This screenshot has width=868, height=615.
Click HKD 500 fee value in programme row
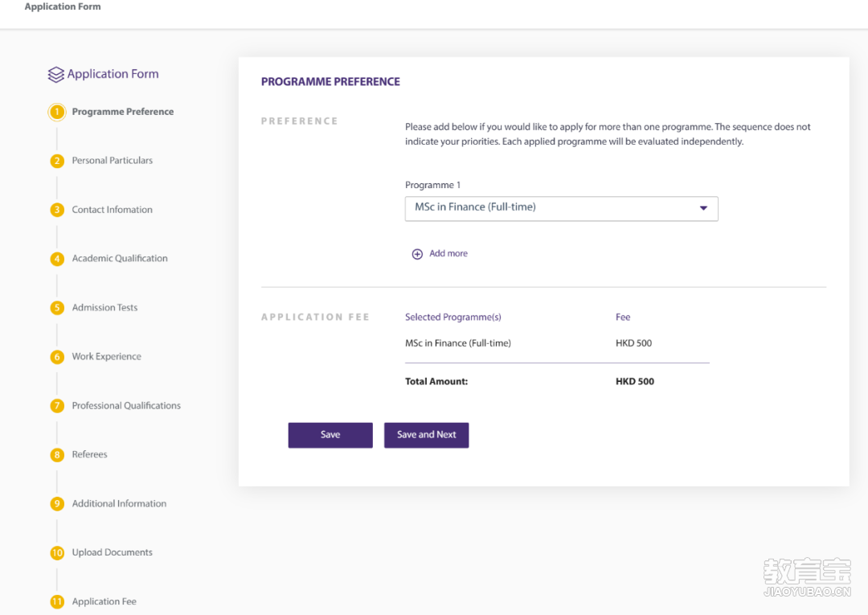click(634, 343)
